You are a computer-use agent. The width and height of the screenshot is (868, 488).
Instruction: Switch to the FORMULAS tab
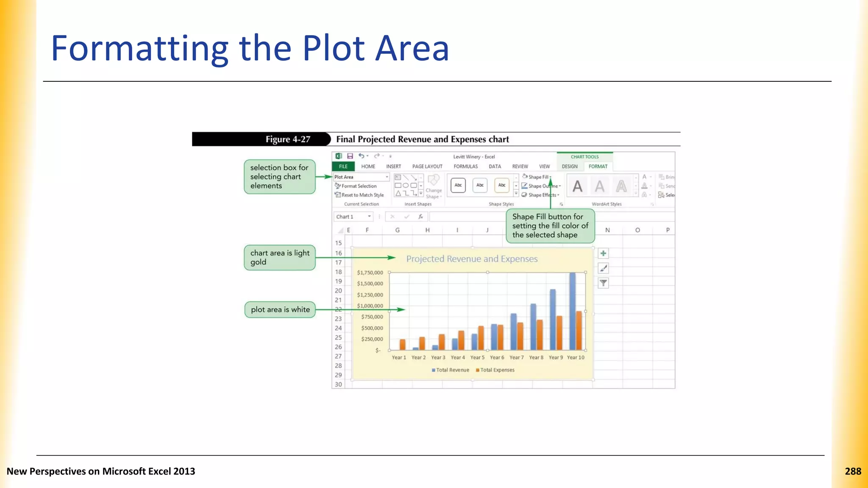465,166
